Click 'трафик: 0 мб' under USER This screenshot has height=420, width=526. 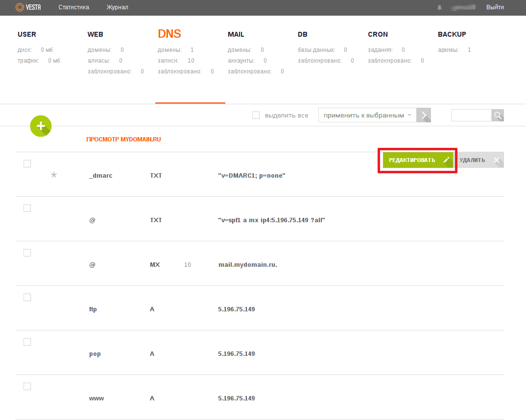click(x=39, y=61)
